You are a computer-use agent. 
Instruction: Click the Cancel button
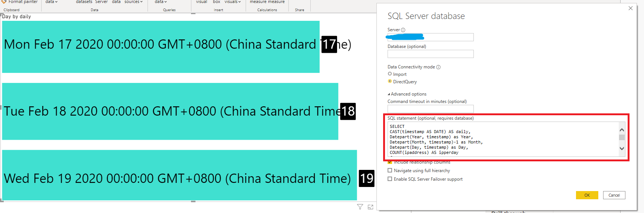614,195
